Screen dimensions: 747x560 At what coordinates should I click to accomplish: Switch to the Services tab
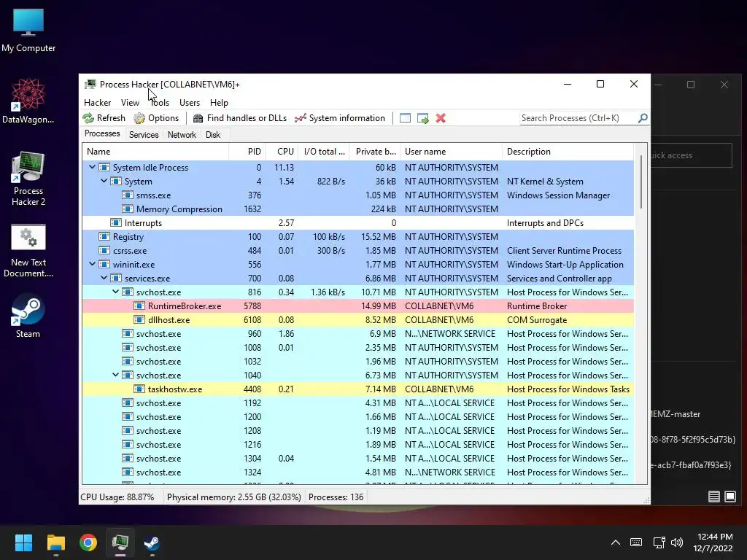coord(144,135)
